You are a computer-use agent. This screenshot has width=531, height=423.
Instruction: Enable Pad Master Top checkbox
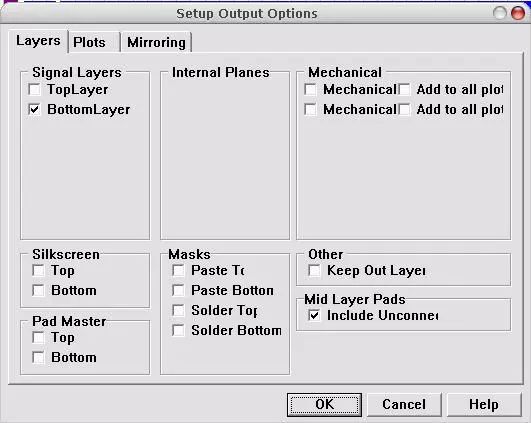[x=38, y=338]
